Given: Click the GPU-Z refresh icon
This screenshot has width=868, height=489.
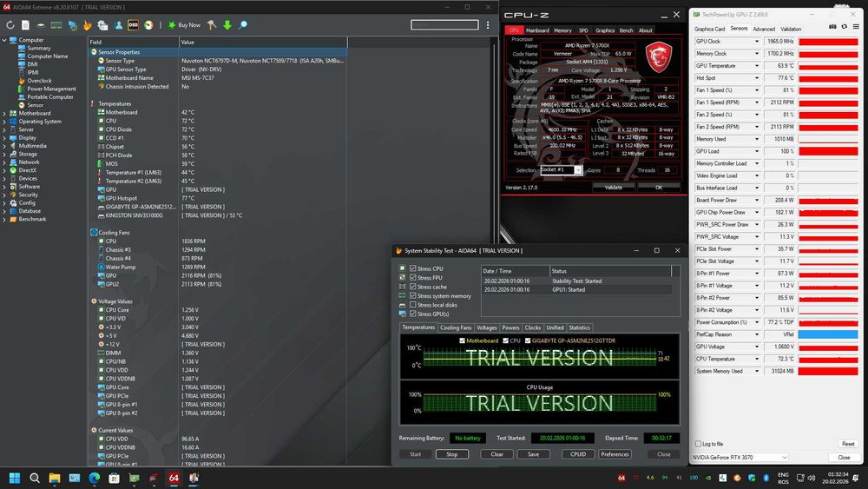Looking at the screenshot, I should (x=845, y=27).
